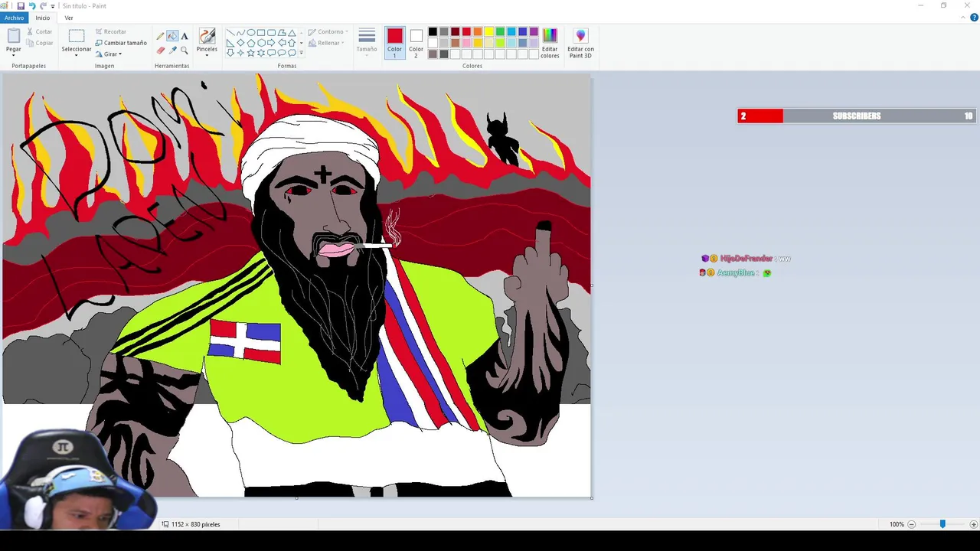Image resolution: width=980 pixels, height=551 pixels.
Task: Select the Fill with color bucket tool
Action: pos(172,36)
